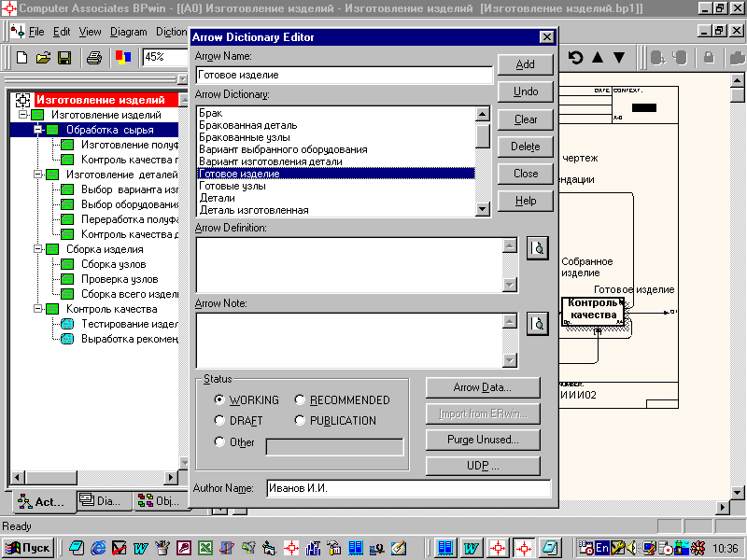This screenshot has width=747, height=560.
Task: Open Access from the quick launch bar
Action: tap(184, 548)
